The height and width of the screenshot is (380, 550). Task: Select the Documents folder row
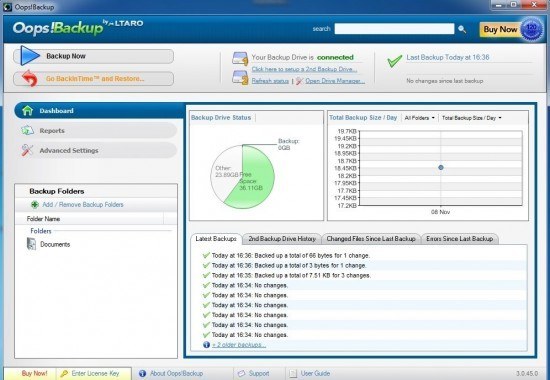(x=95, y=244)
